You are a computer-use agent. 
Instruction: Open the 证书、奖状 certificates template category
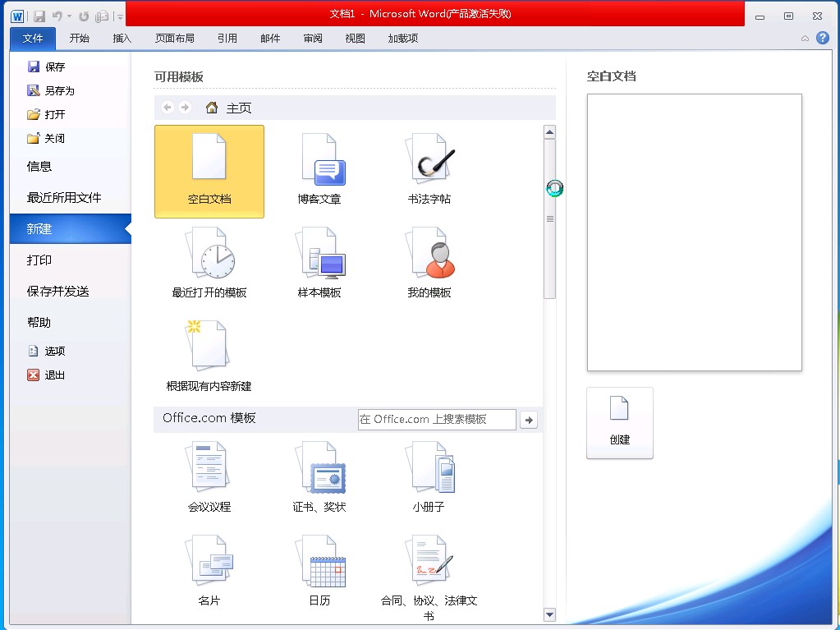[x=319, y=477]
